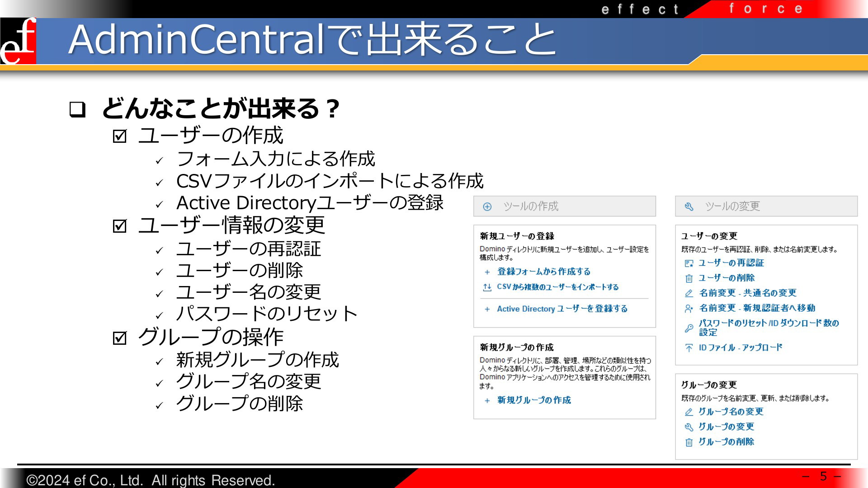The image size is (868, 488).
Task: Click the trash icon beside グループの削除
Action: click(x=689, y=442)
